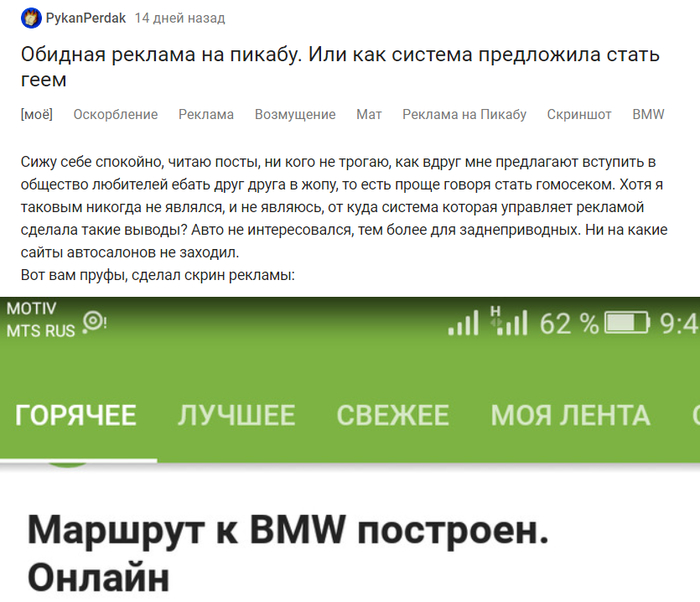This screenshot has height=602, width=700.
Task: Select the 'Реклама' tag
Action: pyautogui.click(x=206, y=114)
